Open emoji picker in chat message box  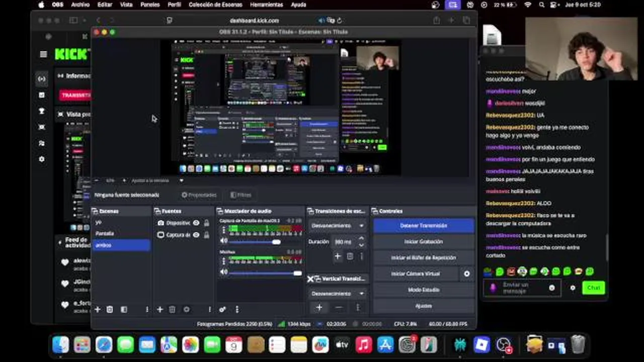[x=552, y=288]
